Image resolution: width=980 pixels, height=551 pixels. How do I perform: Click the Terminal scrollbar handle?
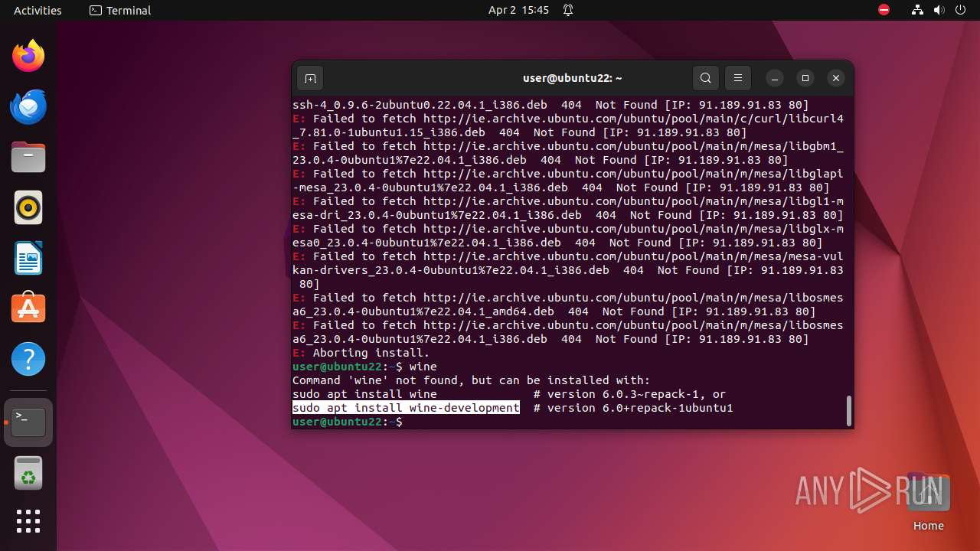pos(848,410)
